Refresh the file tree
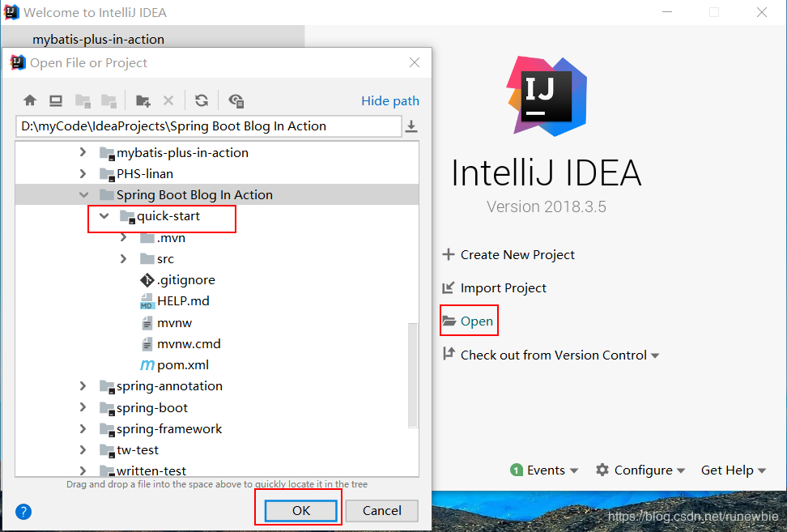The width and height of the screenshot is (787, 532). [x=202, y=101]
